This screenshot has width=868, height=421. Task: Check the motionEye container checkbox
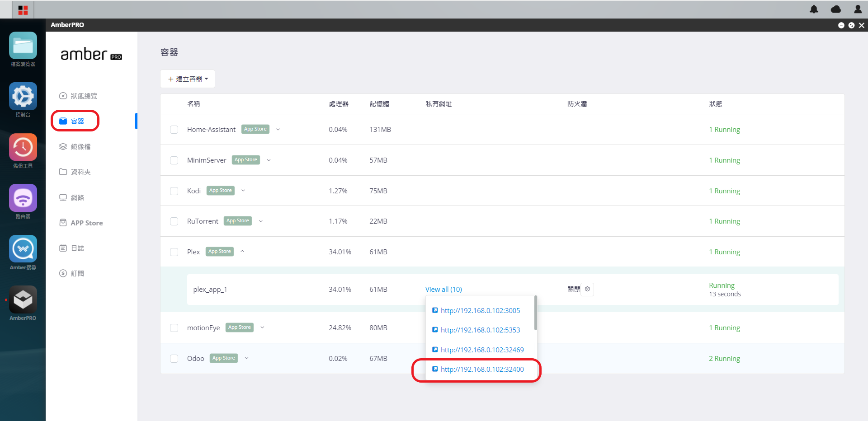click(x=174, y=328)
